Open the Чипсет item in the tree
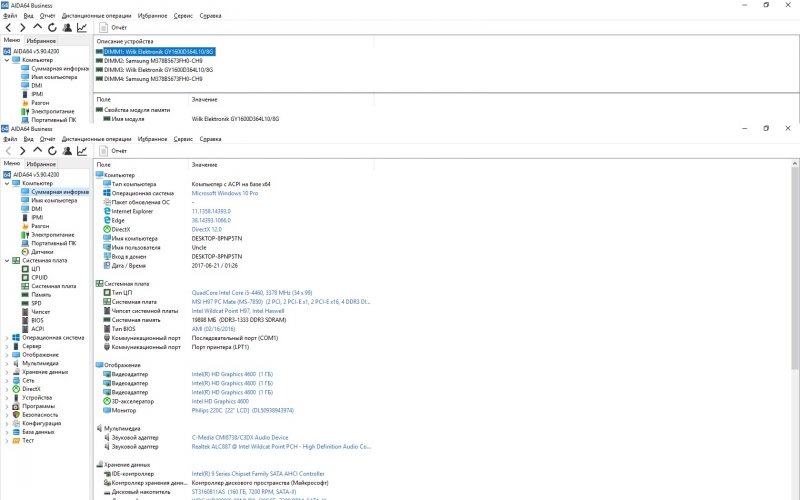The height and width of the screenshot is (500, 800). pyautogui.click(x=39, y=311)
